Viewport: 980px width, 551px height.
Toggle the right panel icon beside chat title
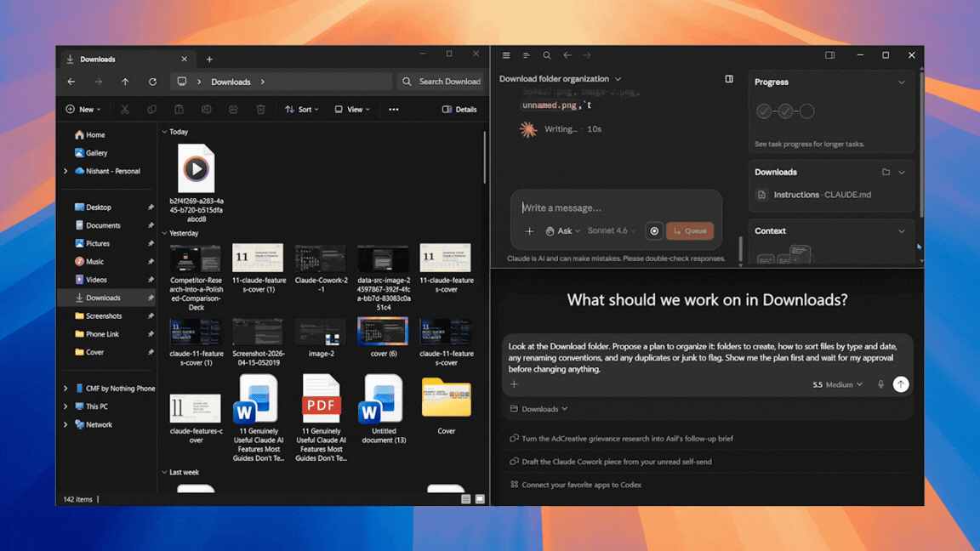[729, 79]
